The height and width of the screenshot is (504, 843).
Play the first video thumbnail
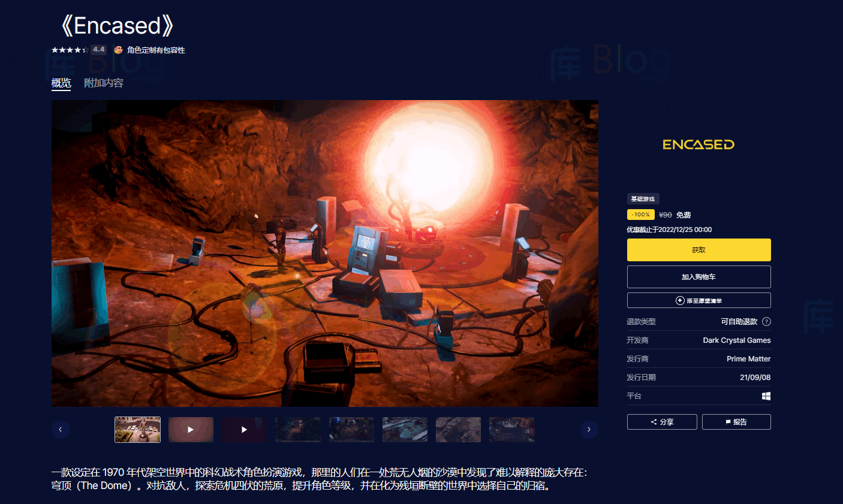(x=191, y=430)
